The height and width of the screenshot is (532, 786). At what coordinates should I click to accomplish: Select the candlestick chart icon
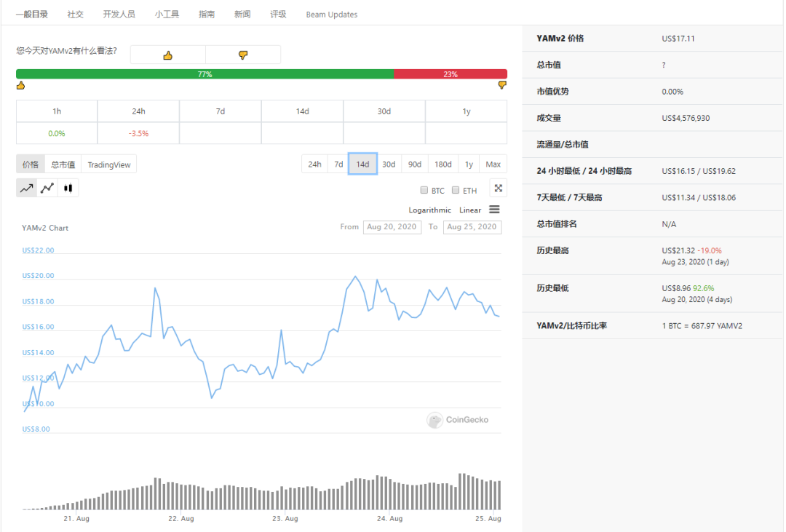click(x=68, y=188)
